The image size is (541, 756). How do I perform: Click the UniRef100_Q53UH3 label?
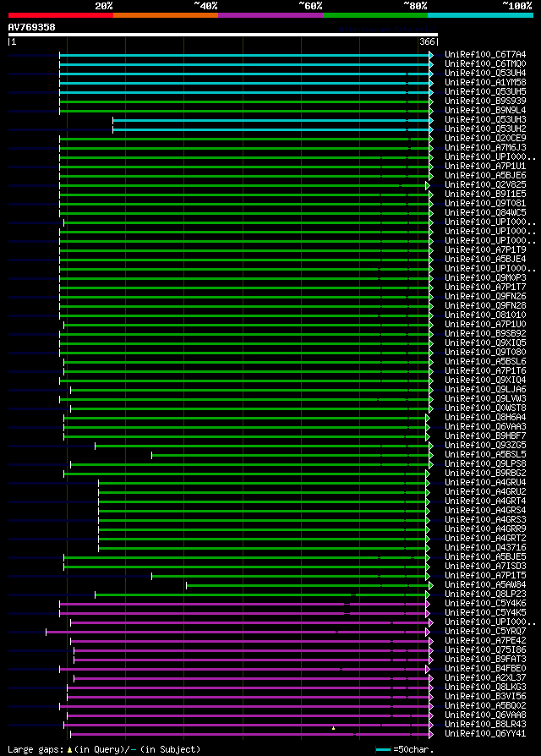(x=485, y=119)
